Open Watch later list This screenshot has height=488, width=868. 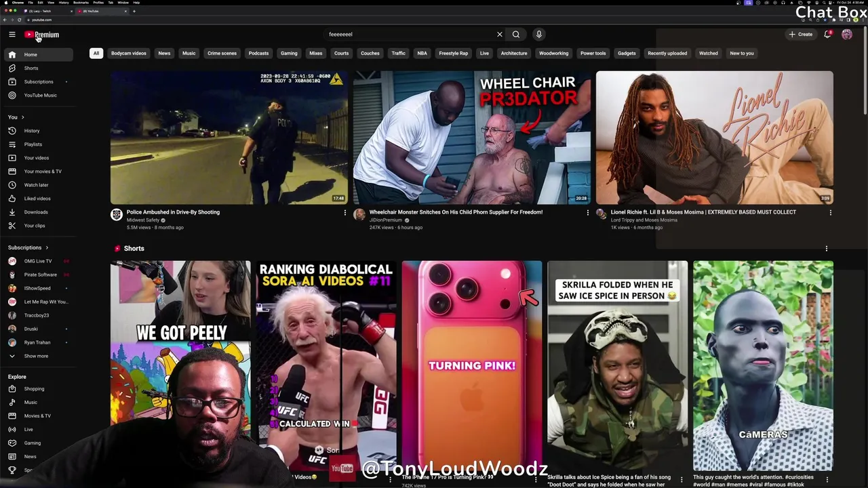[37, 185]
